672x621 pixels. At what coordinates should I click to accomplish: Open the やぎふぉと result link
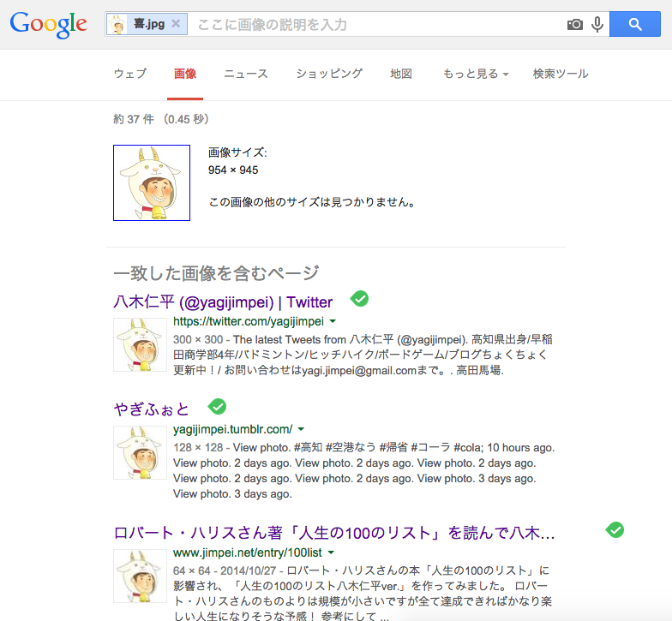pyautogui.click(x=151, y=409)
